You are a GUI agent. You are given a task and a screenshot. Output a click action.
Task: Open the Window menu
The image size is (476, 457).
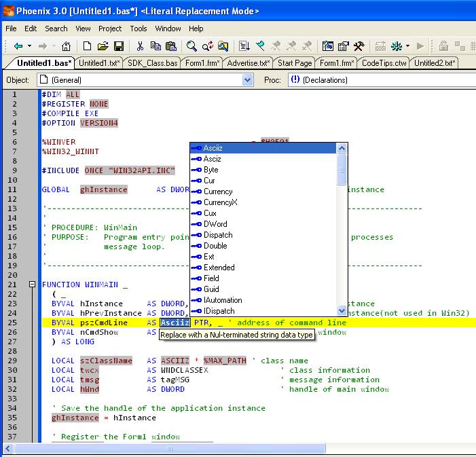click(168, 29)
